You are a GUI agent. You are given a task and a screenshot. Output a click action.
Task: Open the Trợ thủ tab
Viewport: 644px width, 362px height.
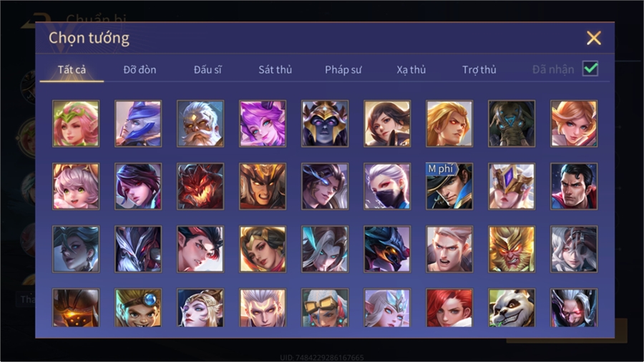click(479, 70)
